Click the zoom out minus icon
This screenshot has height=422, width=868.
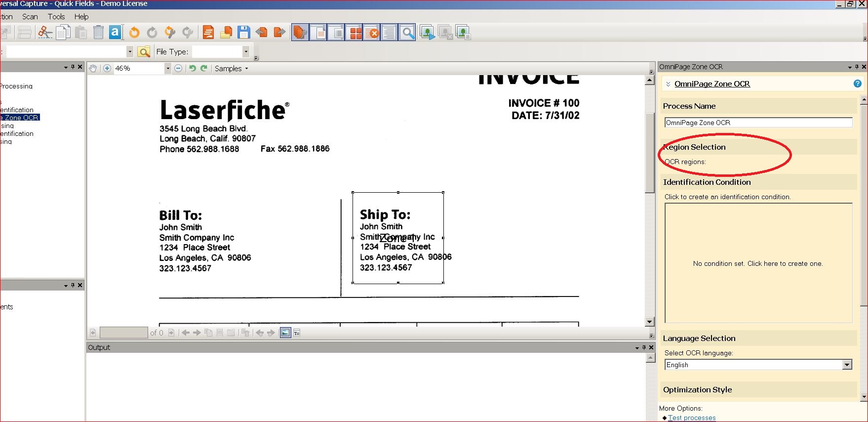178,68
